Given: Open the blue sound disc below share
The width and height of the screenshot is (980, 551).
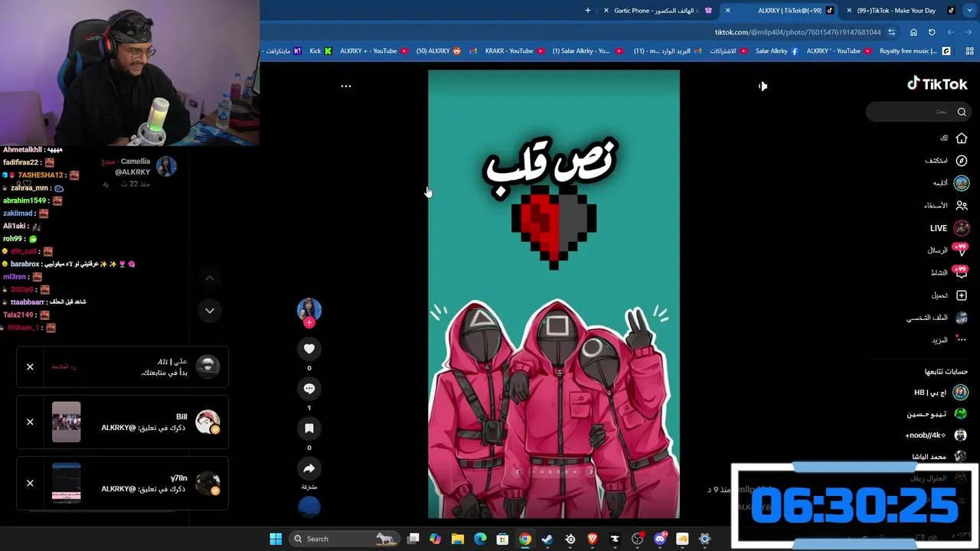Looking at the screenshot, I should [309, 507].
